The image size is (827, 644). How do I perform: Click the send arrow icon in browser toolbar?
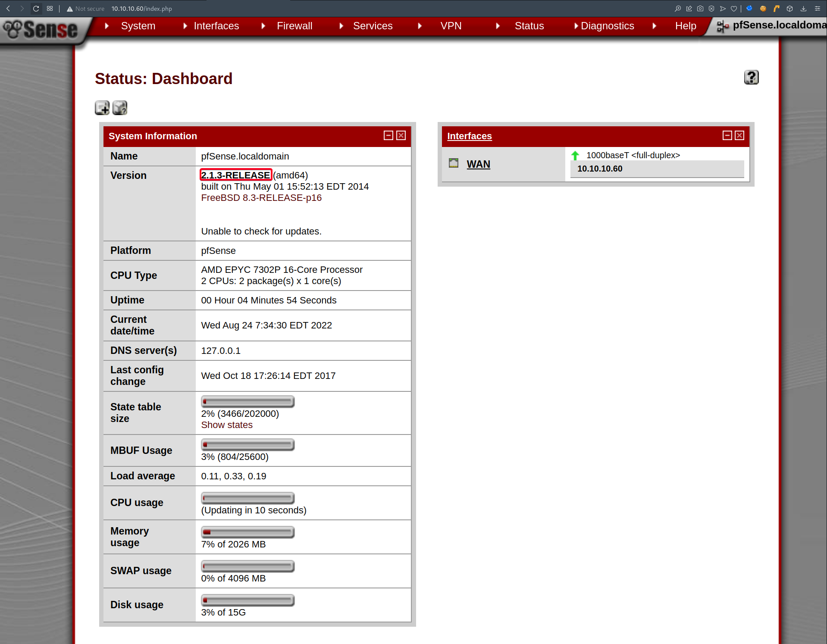click(x=723, y=9)
